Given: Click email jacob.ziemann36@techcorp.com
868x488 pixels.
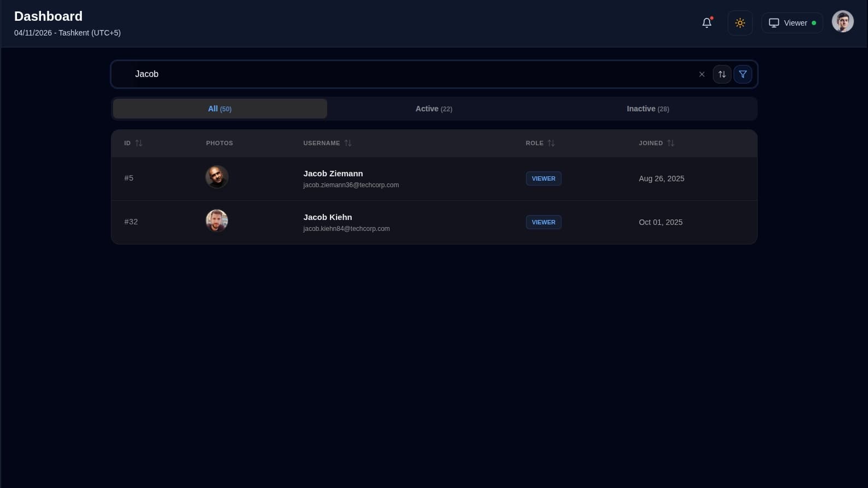Looking at the screenshot, I should pos(351,185).
